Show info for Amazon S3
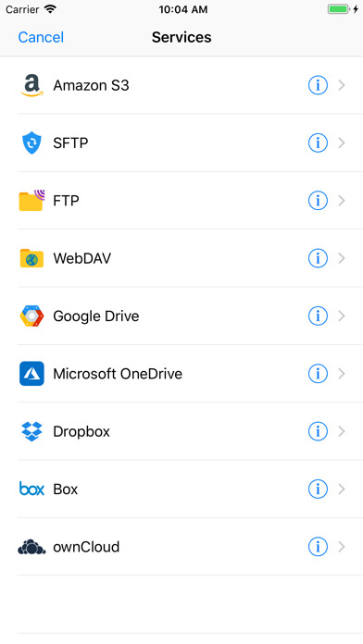363x644 pixels. [318, 85]
